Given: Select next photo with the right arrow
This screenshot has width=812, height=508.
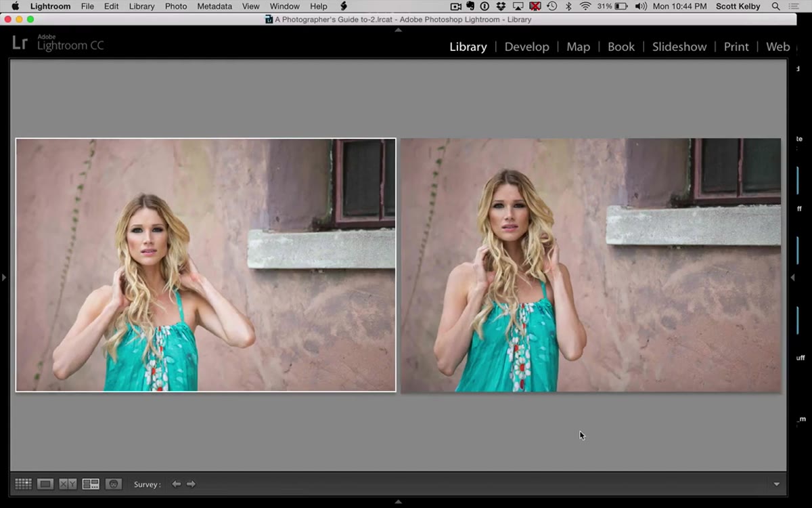Looking at the screenshot, I should pyautogui.click(x=191, y=484).
